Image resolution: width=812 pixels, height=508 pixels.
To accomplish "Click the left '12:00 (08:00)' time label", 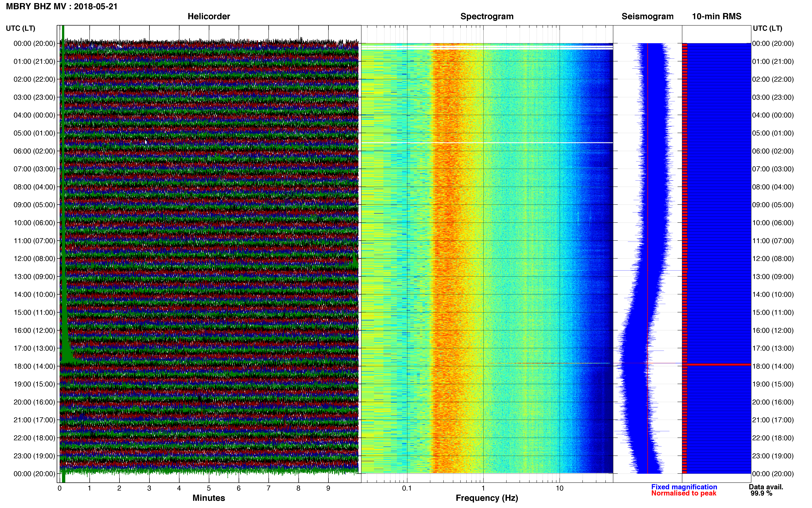I will pos(34,259).
